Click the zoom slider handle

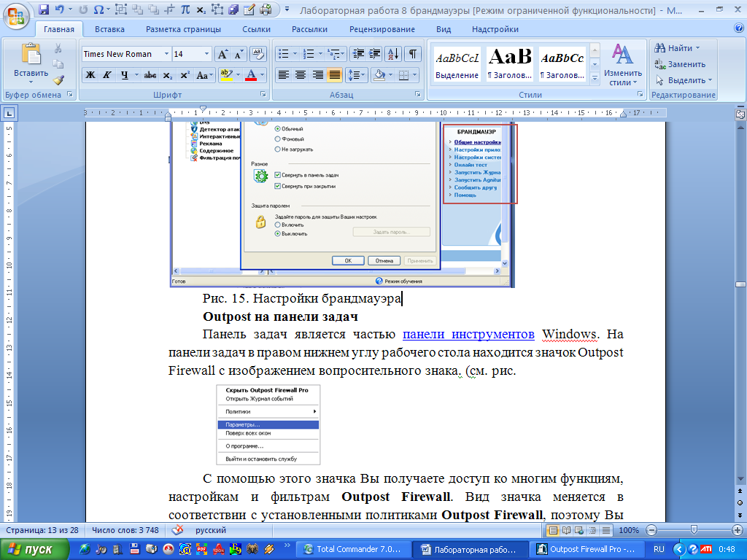pos(694,530)
